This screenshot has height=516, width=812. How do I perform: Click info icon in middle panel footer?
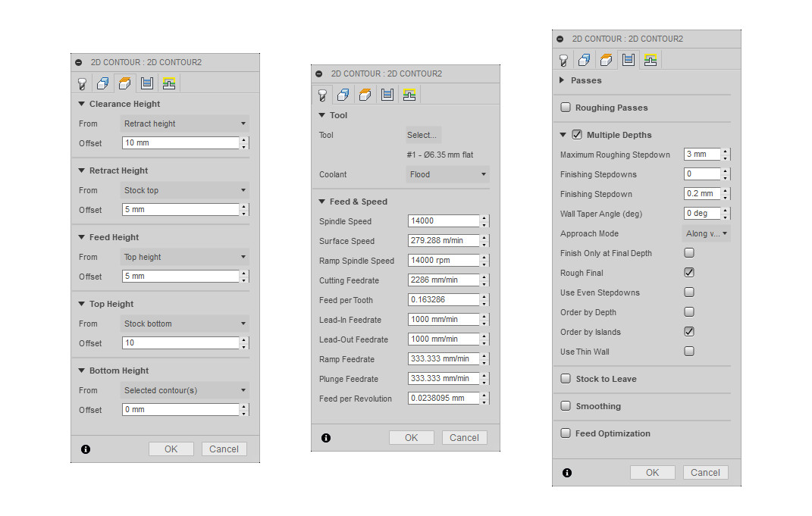(326, 438)
